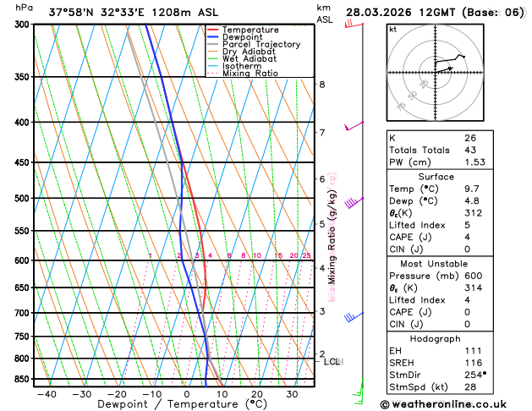Click the purple wind barb at 500 hPa
Image resolution: width=532 pixels, height=411 pixels.
(x=354, y=202)
